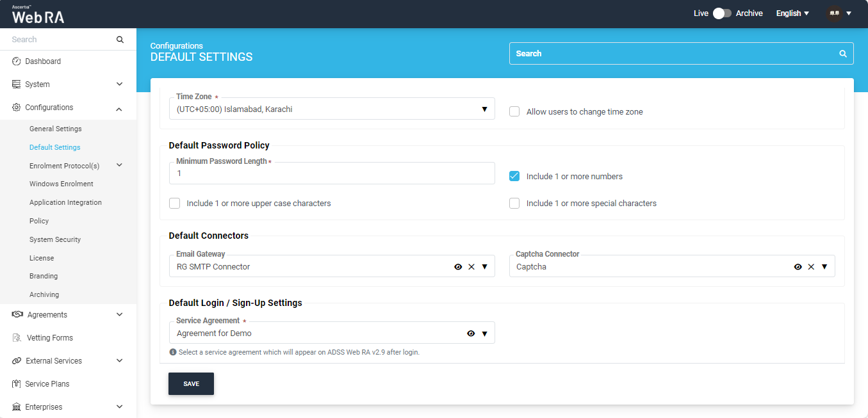The width and height of the screenshot is (868, 418).
Task: Open General Settings in sidebar
Action: (x=56, y=129)
